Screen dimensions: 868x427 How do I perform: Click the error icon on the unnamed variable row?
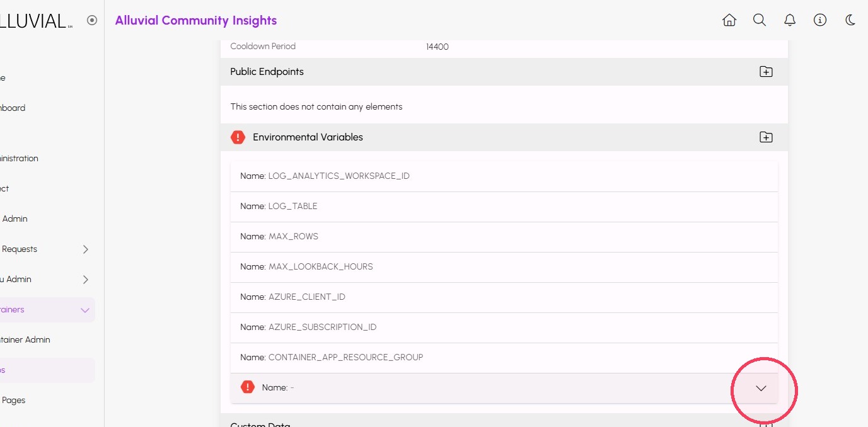tap(248, 387)
